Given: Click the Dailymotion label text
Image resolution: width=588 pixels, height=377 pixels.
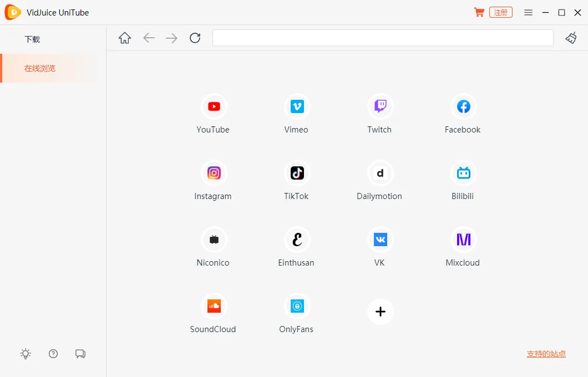Looking at the screenshot, I should pyautogui.click(x=379, y=196).
